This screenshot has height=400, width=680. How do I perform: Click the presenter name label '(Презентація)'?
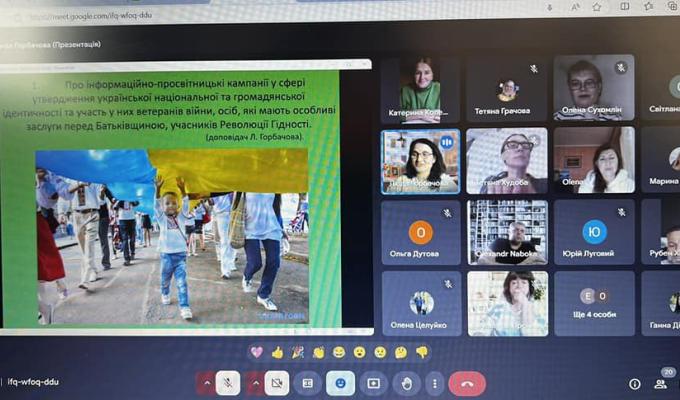(x=76, y=44)
